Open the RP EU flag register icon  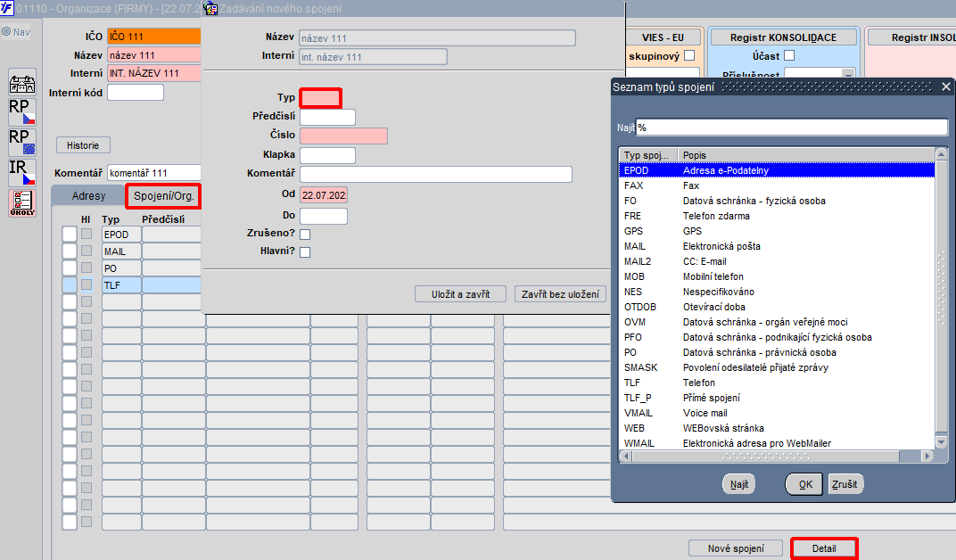22,142
